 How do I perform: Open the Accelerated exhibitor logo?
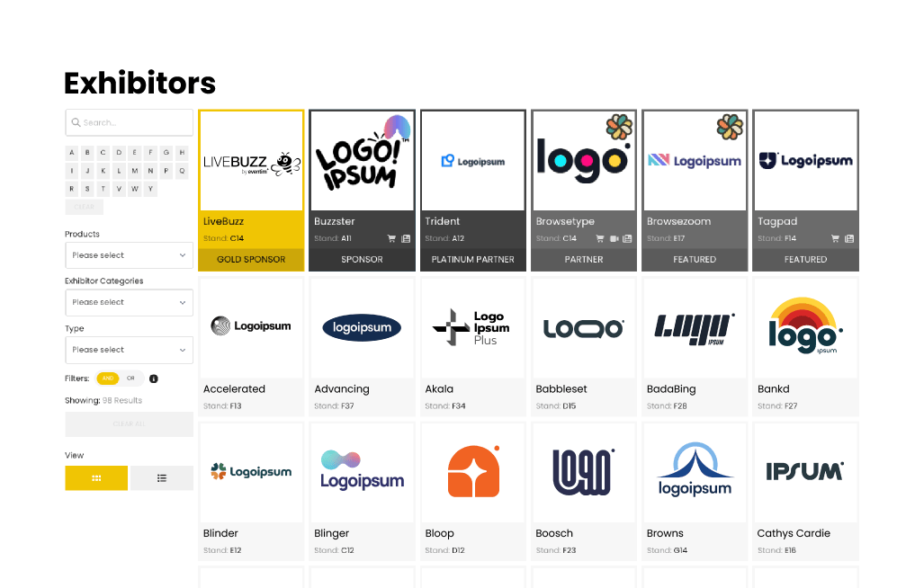click(251, 328)
